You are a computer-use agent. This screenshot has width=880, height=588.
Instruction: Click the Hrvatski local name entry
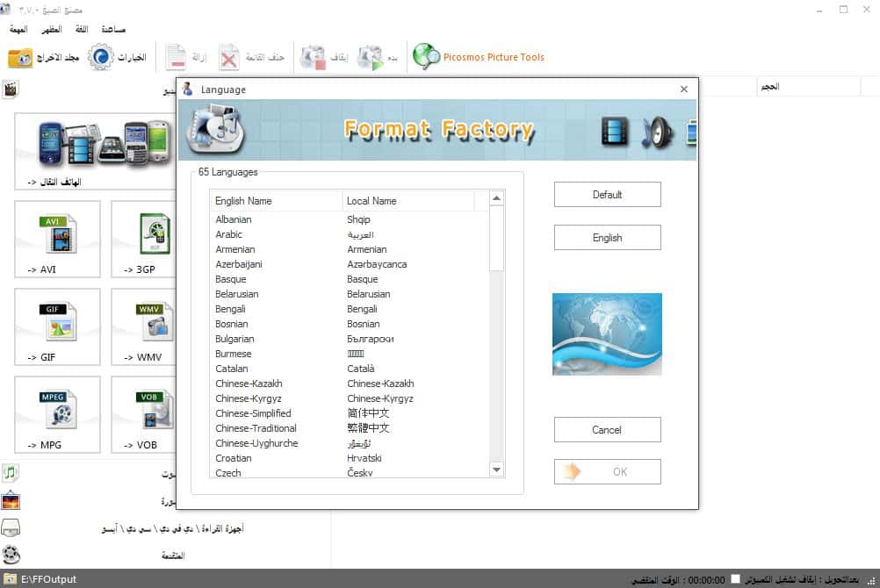[364, 458]
